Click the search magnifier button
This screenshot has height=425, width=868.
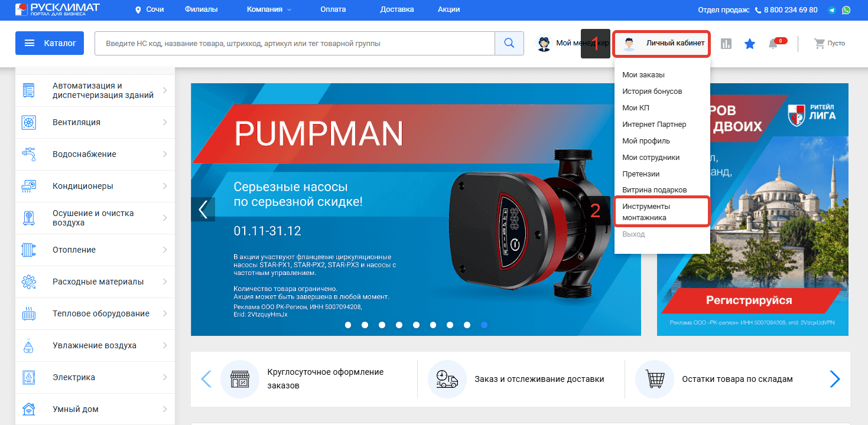tap(509, 43)
